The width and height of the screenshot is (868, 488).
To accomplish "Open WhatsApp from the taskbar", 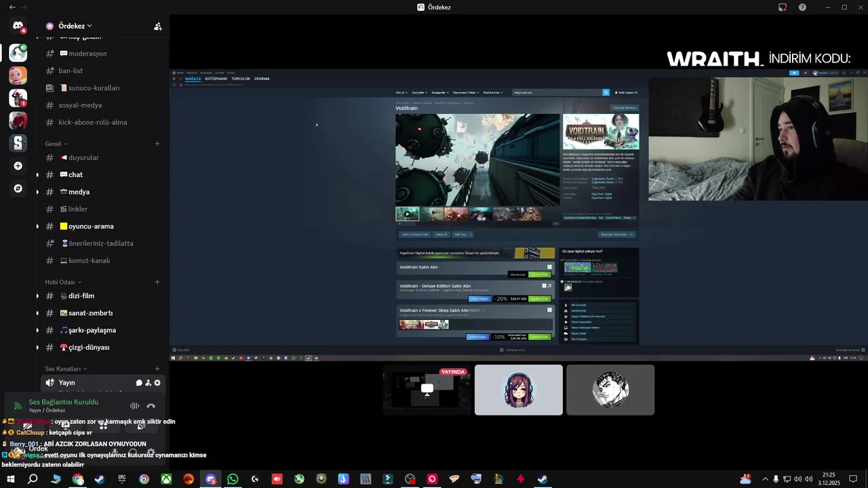I will (233, 479).
